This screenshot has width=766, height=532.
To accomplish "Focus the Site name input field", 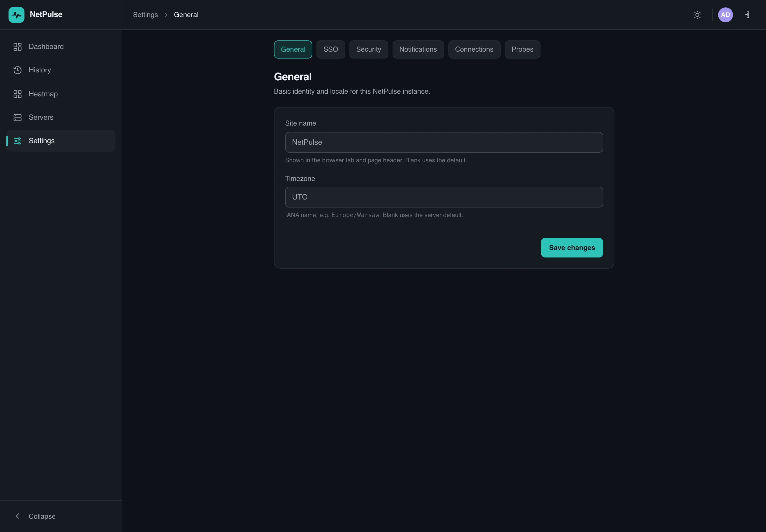I will 444,142.
